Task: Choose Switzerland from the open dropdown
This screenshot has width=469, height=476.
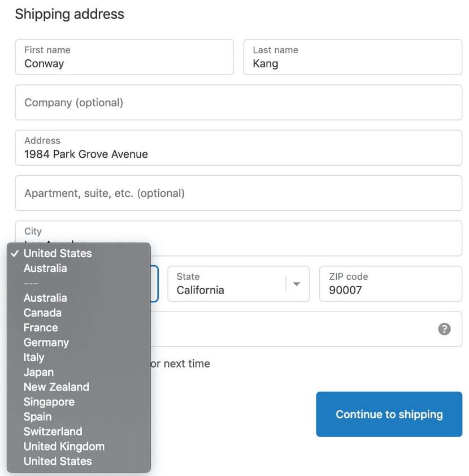Action: click(53, 431)
